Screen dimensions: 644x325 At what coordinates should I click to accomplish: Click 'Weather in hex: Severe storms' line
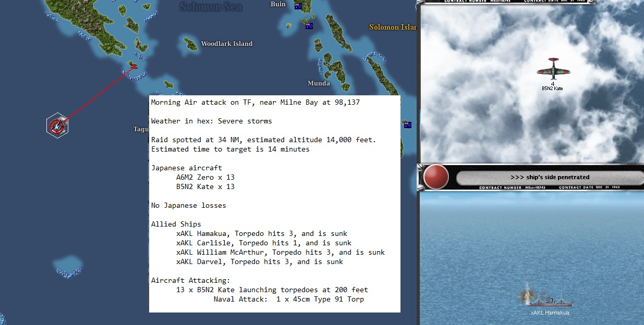212,121
